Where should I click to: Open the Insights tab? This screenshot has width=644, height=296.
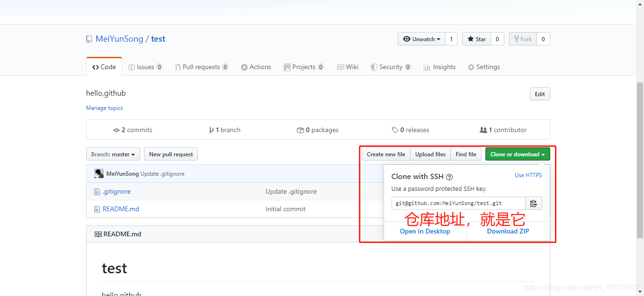point(440,67)
